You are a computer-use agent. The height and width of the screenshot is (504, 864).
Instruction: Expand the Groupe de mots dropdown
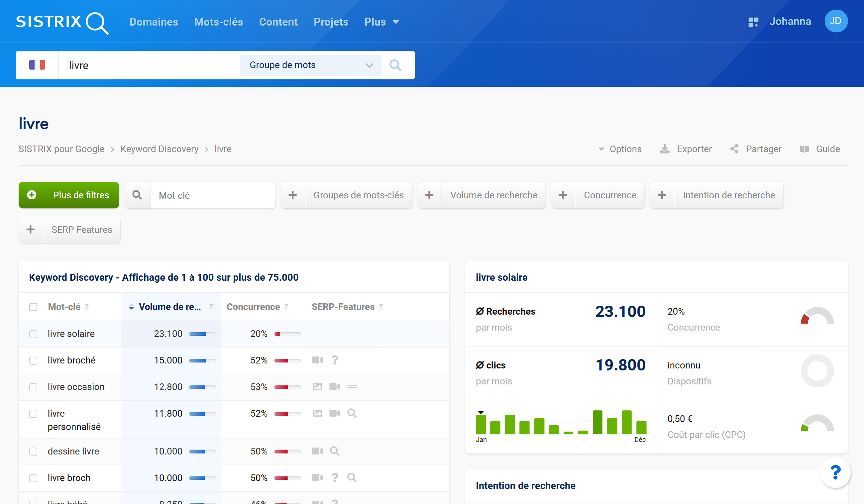click(x=310, y=64)
